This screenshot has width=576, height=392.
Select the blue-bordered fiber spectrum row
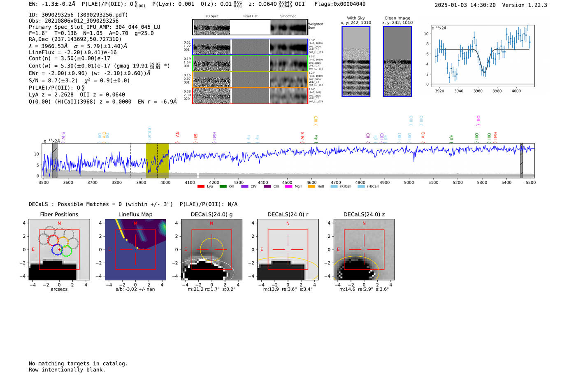[x=250, y=47]
